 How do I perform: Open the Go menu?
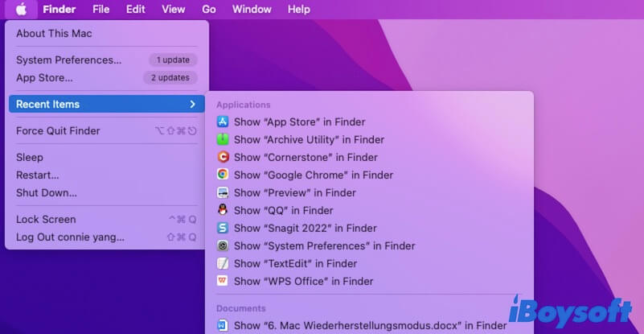209,9
